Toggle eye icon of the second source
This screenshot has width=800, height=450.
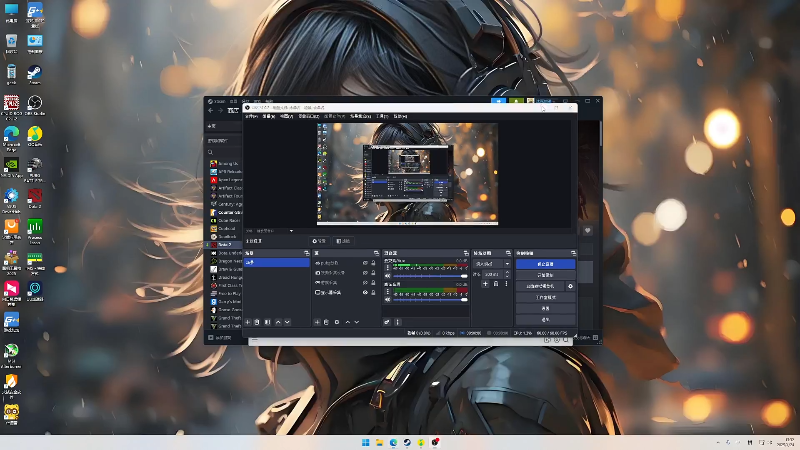point(365,273)
